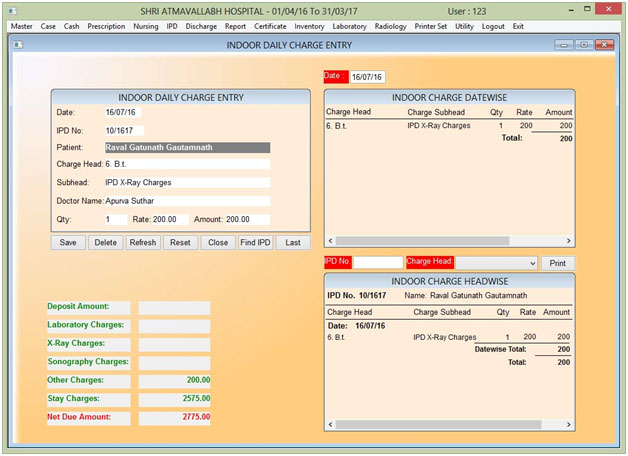
Task: Open the Radiology menu
Action: [391, 26]
